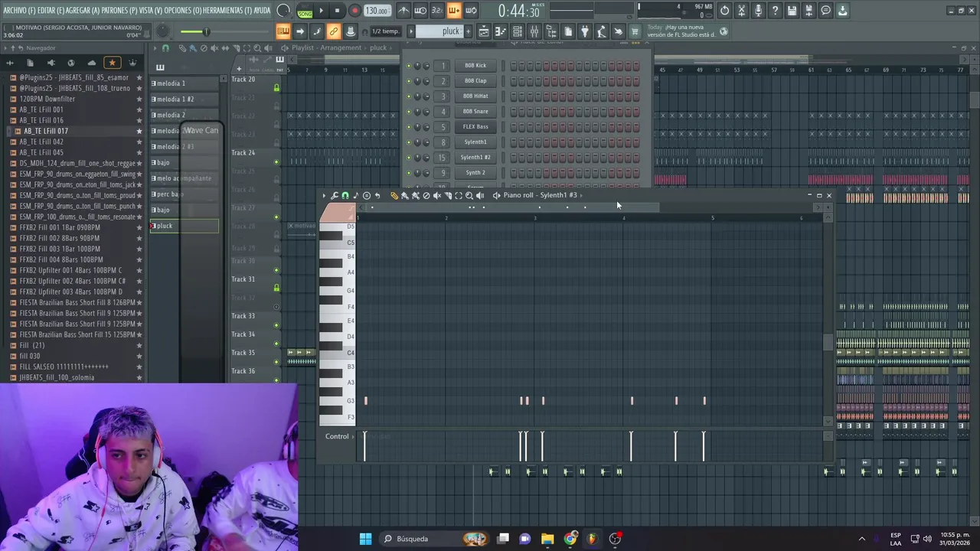The height and width of the screenshot is (551, 980).
Task: Open browser item '120BPM Downfilter'
Action: pyautogui.click(x=47, y=99)
